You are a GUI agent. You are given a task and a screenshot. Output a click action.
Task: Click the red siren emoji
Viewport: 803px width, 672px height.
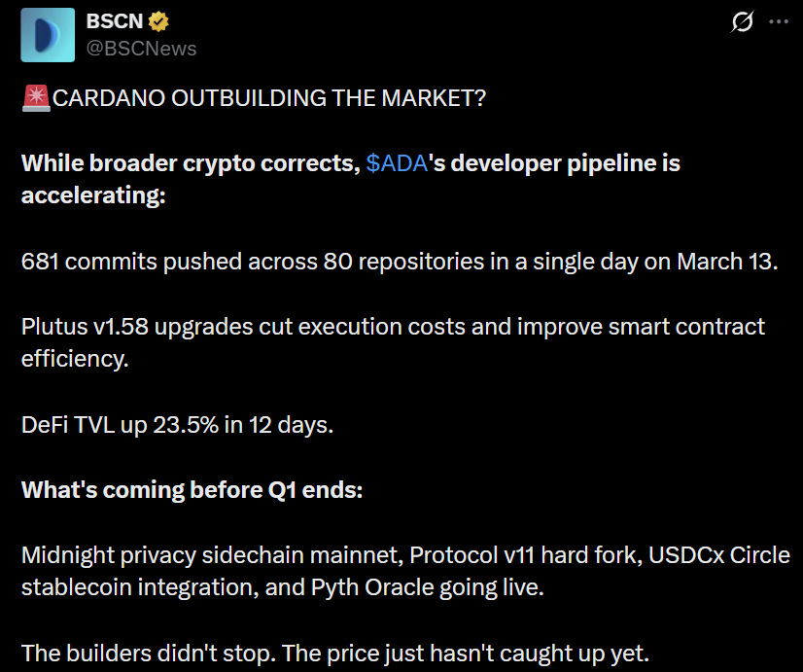(35, 98)
